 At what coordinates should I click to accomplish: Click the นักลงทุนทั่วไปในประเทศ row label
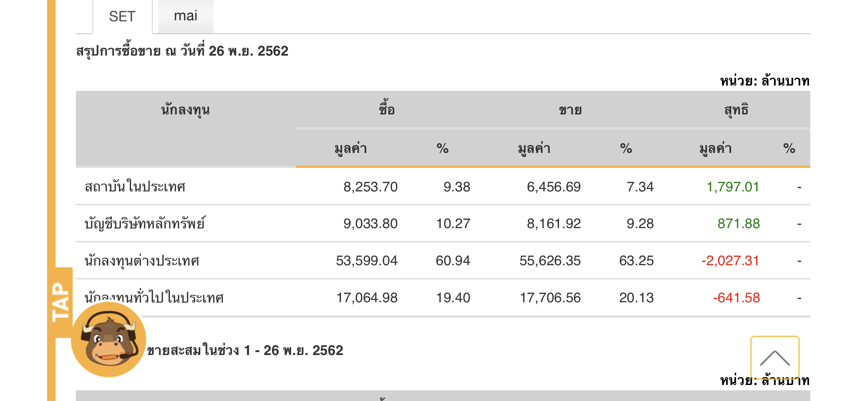coord(154,297)
